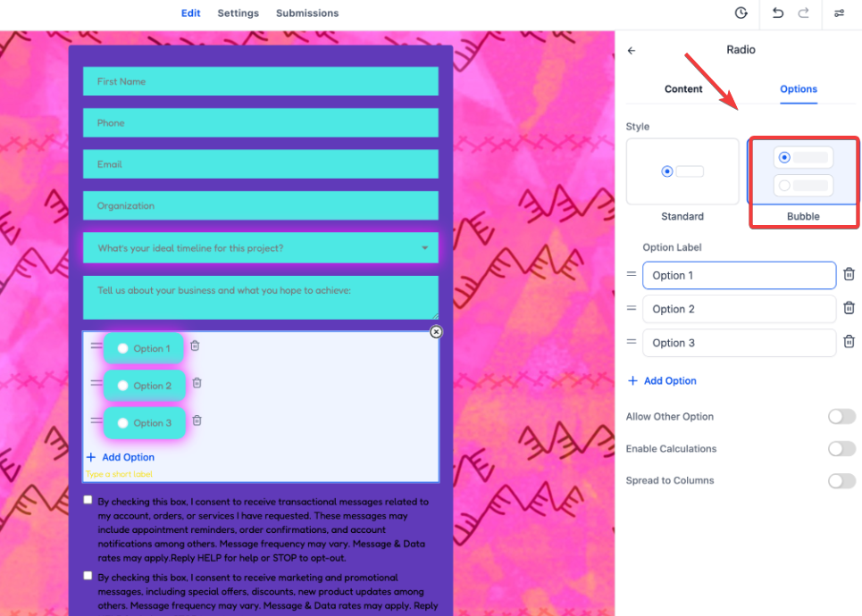862x616 pixels.
Task: Select the Standard radio style thumbnail
Action: (x=682, y=171)
